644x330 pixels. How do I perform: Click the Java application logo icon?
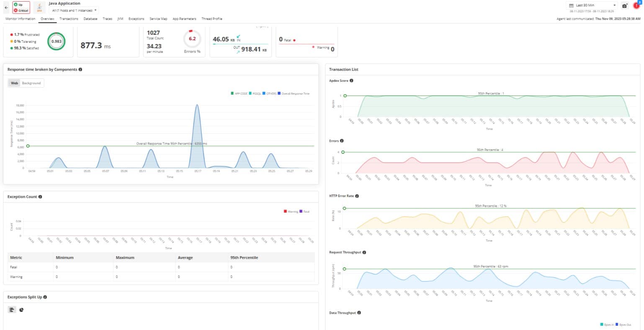39,8
